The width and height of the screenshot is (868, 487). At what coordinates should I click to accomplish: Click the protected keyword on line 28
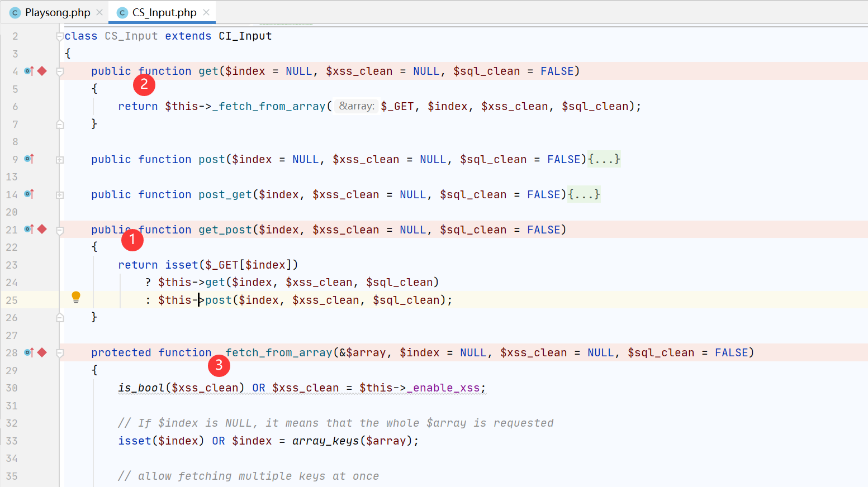[x=121, y=352]
